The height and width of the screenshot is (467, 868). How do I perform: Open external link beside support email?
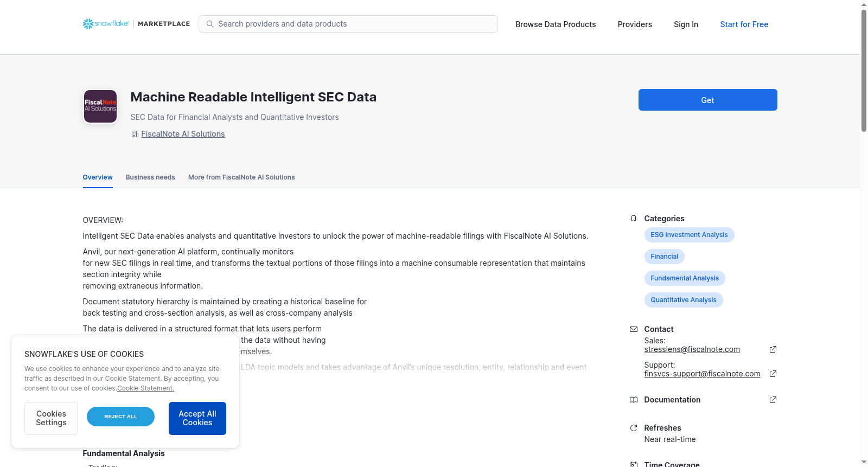pos(773,374)
